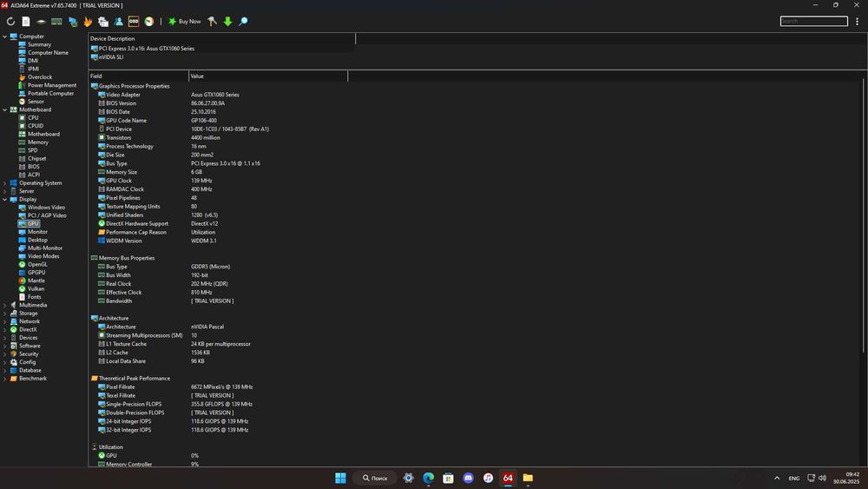Click the green download arrow icon

point(227,22)
